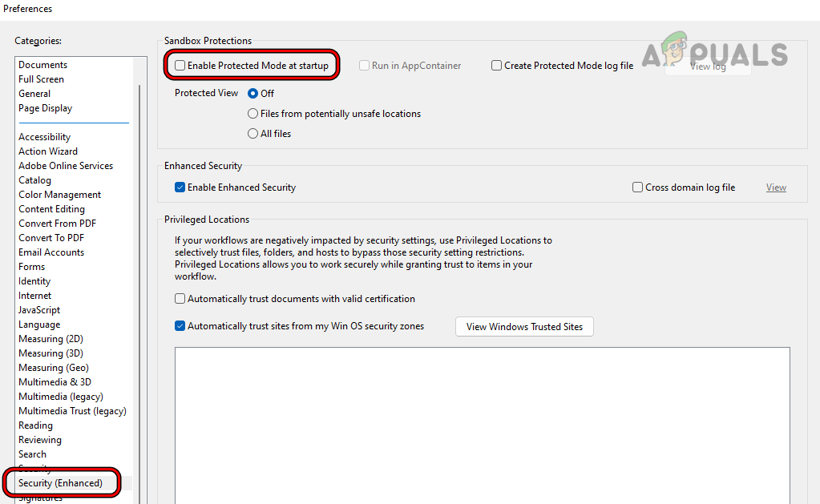Screen dimensions: 820x504
Task: Select Files from potentially unsafe locations option
Action: 252,113
